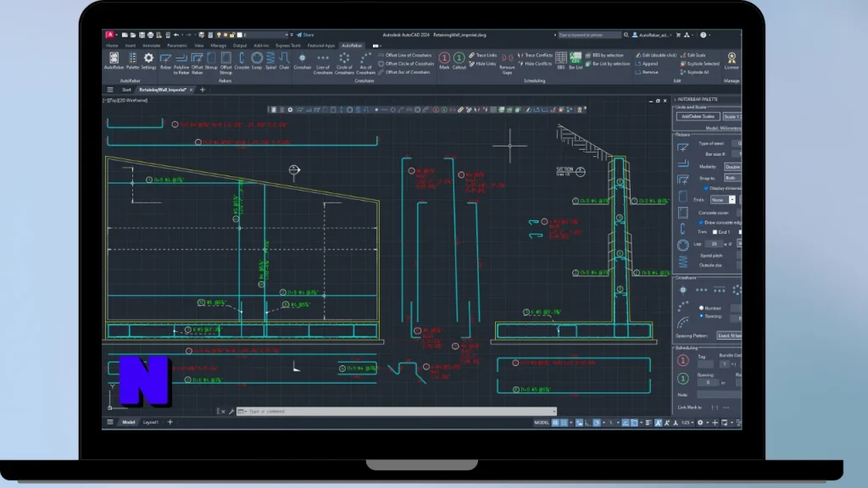Select the Crosstie tool
The width and height of the screenshot is (868, 488).
[x=242, y=60]
